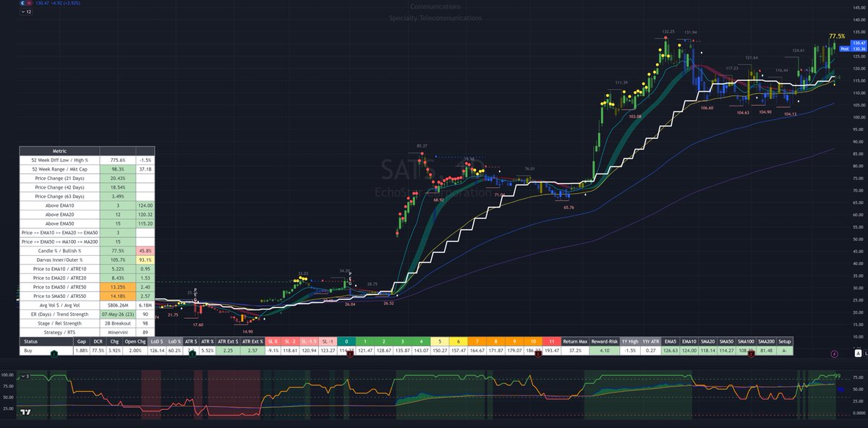Click the 140.00 level on price axis
This screenshot has height=428, width=868.
click(x=859, y=20)
